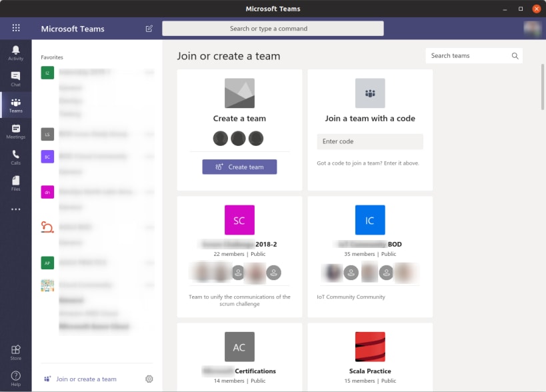Open the Store
546x392 pixels.
(x=16, y=353)
